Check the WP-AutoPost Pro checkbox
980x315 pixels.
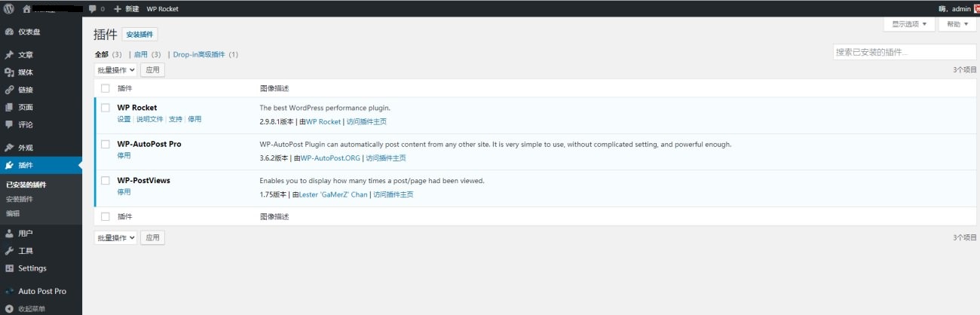point(106,144)
